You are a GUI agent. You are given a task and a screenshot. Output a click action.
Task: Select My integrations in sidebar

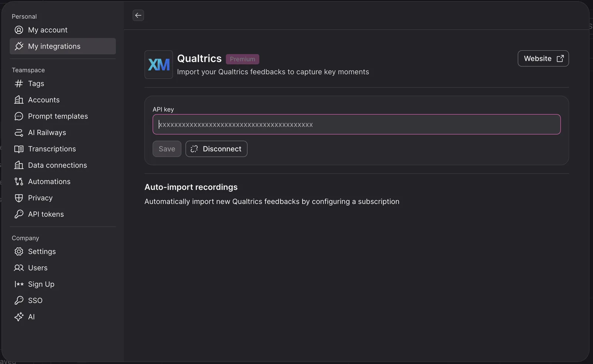point(63,46)
